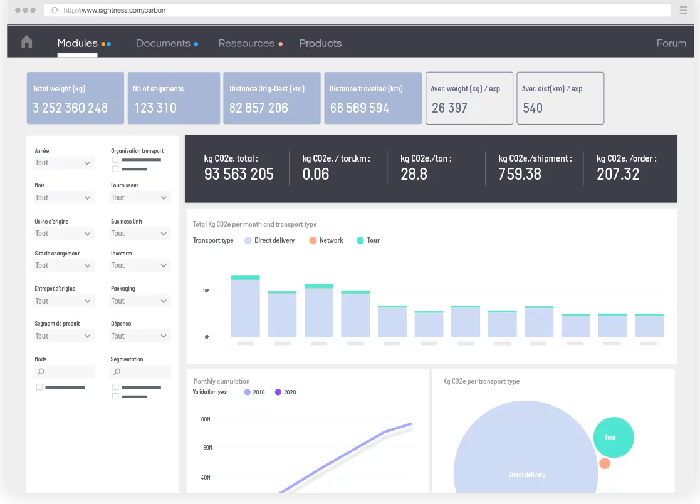The height and width of the screenshot is (504, 700).
Task: Tick first Organisation transport checkbox
Action: tap(115, 159)
